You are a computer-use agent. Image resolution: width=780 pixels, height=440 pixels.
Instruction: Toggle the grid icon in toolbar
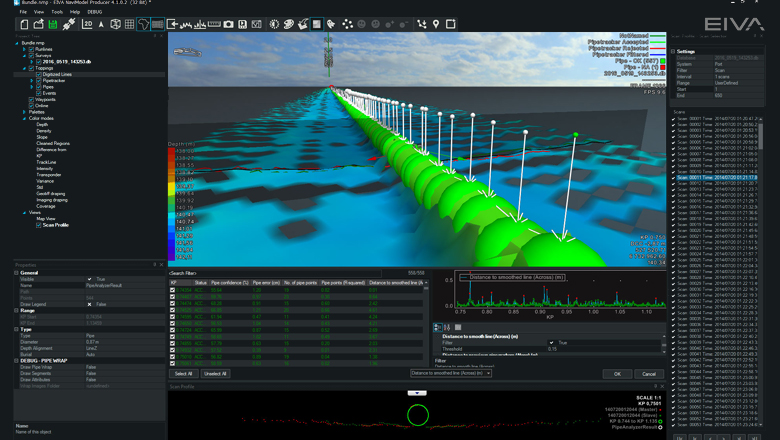pos(129,24)
